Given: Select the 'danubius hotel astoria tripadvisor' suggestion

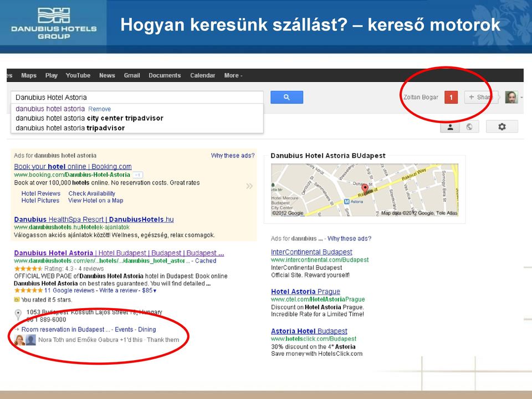Looking at the screenshot, I should click(x=70, y=128).
